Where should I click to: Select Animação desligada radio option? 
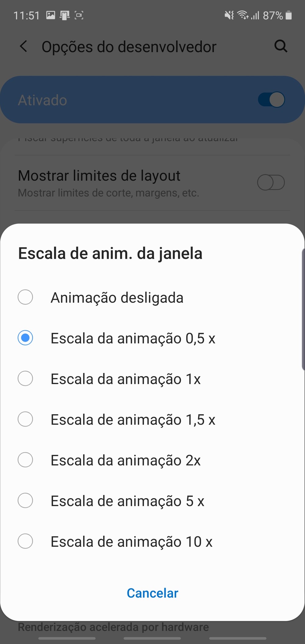25,297
